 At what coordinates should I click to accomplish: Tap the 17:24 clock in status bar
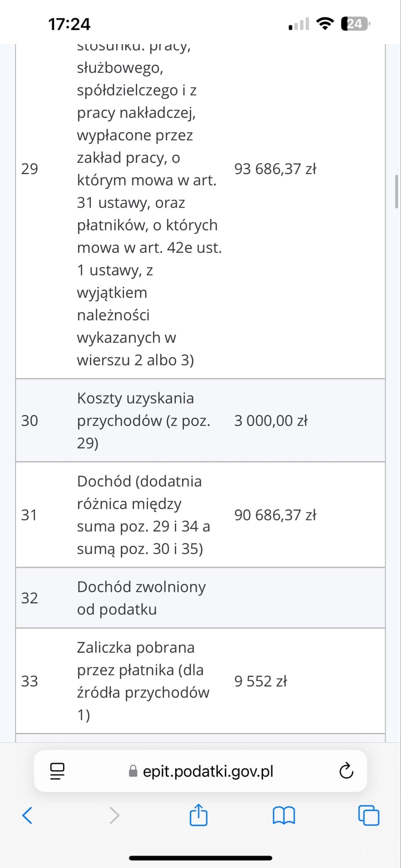tap(69, 24)
